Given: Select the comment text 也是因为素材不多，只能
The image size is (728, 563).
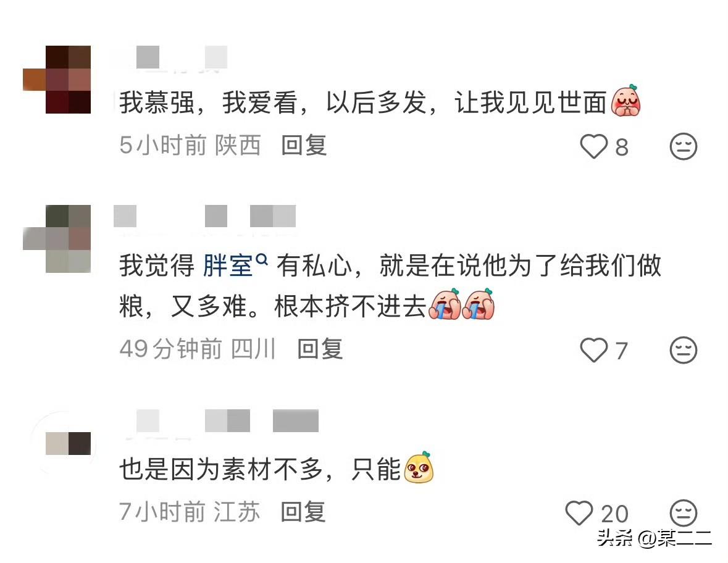Looking at the screenshot, I should click(259, 469).
